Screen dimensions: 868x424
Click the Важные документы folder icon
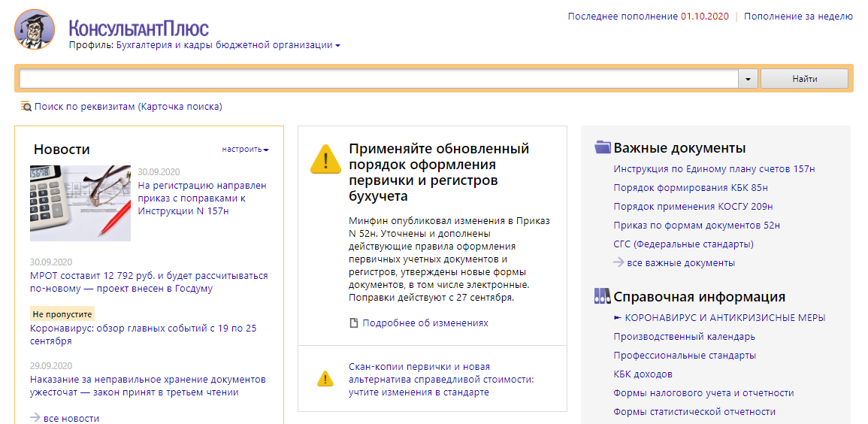point(602,147)
